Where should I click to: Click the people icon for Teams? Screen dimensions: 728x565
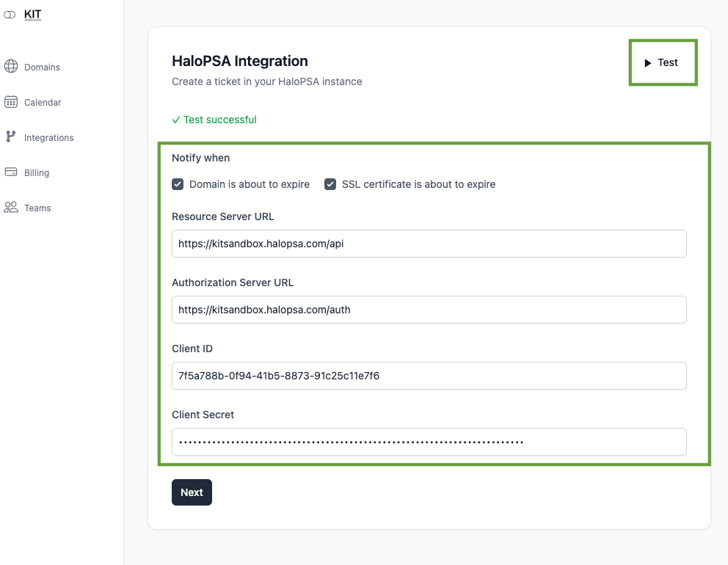point(11,208)
